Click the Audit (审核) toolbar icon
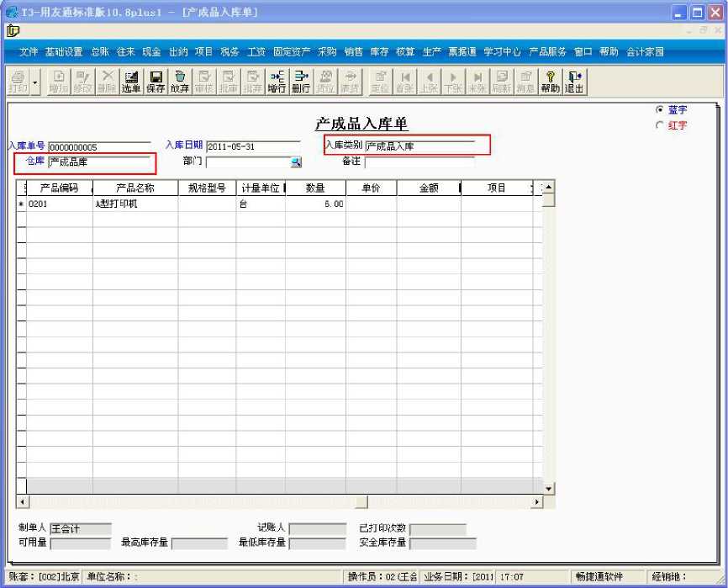The image size is (728, 588). (203, 82)
